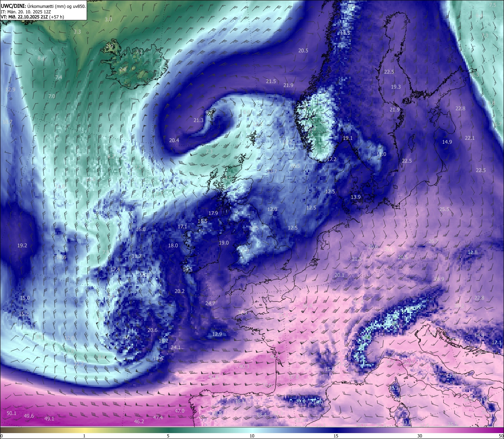This screenshot has height=439, width=504.
Task: Select the "12.1" value at the right edge
Action: (x=497, y=342)
